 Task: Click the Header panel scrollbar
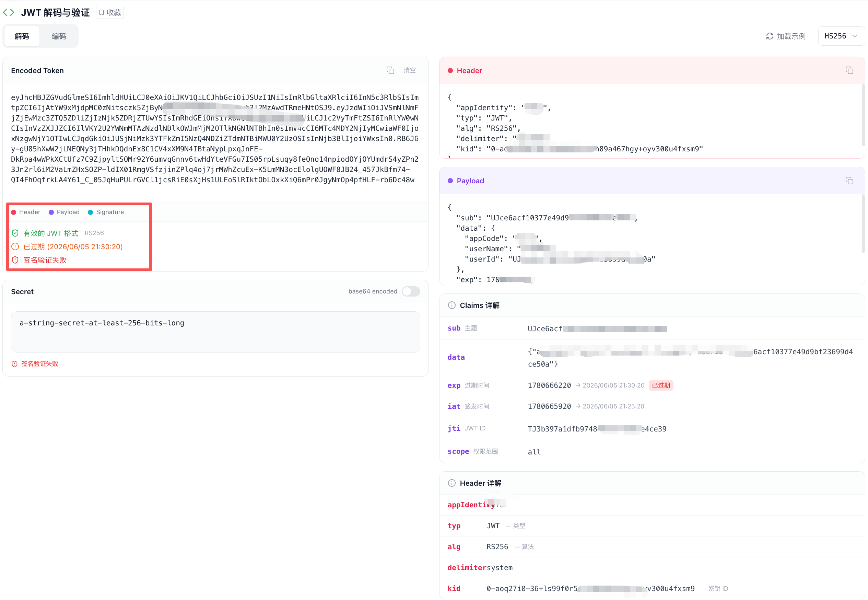(x=863, y=115)
